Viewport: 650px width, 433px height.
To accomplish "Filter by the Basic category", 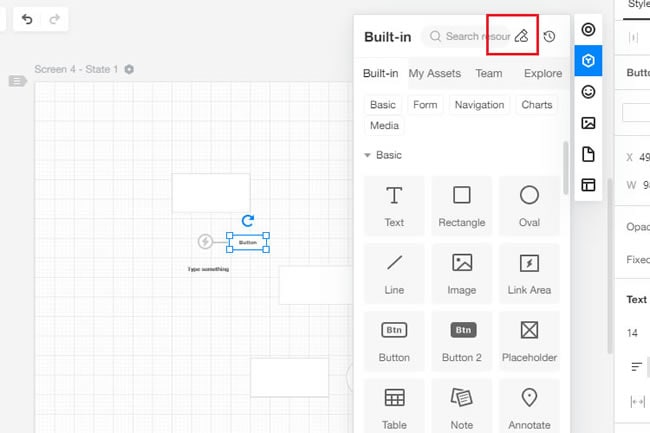I will tap(383, 105).
